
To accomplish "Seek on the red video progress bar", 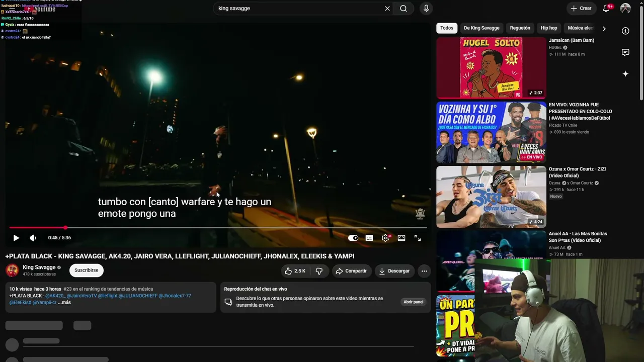I will [218, 228].
